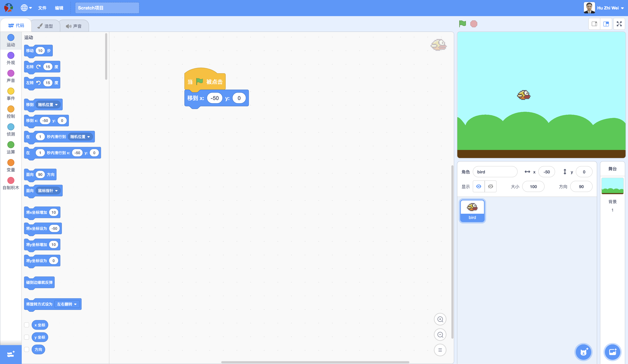Image resolution: width=628 pixels, height=364 pixels.
Task: Open 随机位置 dropdown in 滑行到 block
Action: 80,136
